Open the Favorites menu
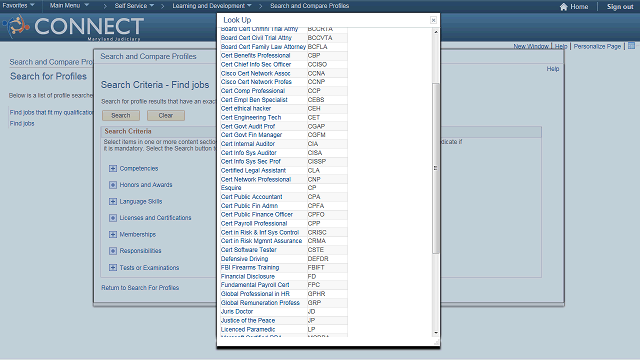 pos(18,6)
